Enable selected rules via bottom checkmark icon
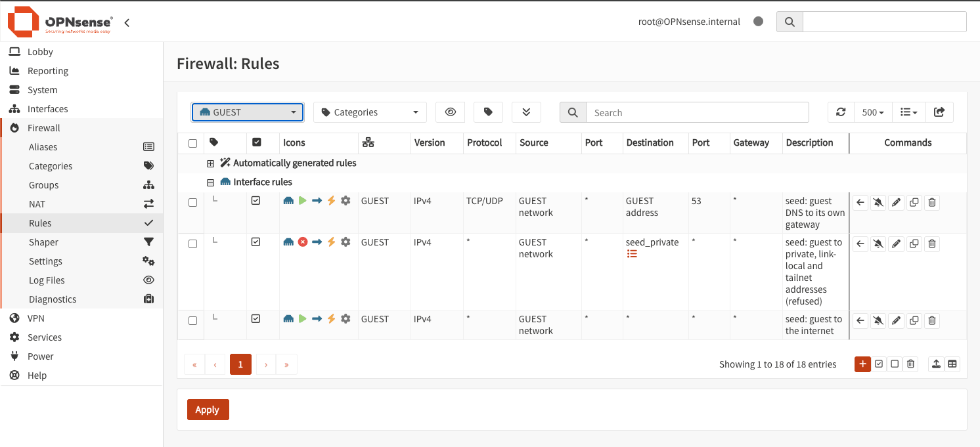The height and width of the screenshot is (447, 980). [x=879, y=364]
